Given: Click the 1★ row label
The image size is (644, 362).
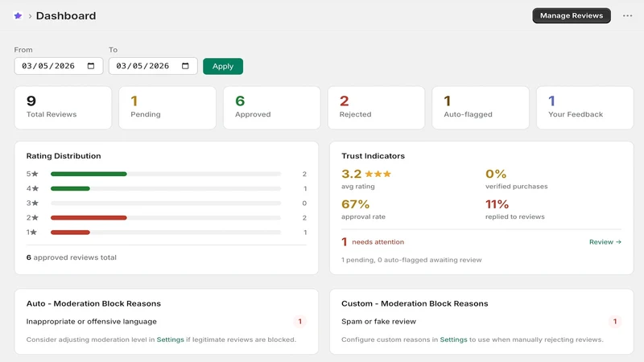Looking at the screenshot, I should (x=31, y=232).
